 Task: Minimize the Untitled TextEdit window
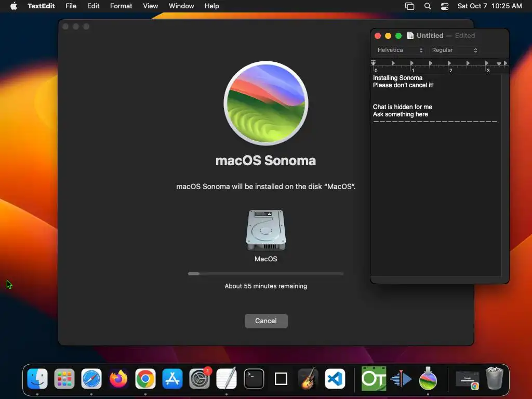(388, 36)
